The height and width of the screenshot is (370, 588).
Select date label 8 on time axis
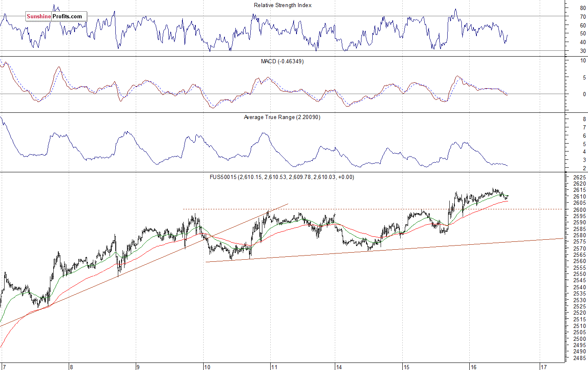72,367
